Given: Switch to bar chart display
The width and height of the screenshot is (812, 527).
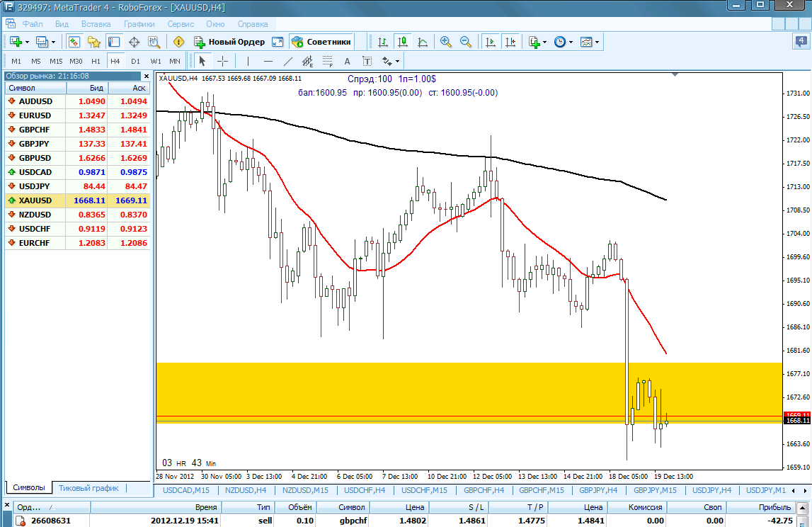Looking at the screenshot, I should coord(383,42).
